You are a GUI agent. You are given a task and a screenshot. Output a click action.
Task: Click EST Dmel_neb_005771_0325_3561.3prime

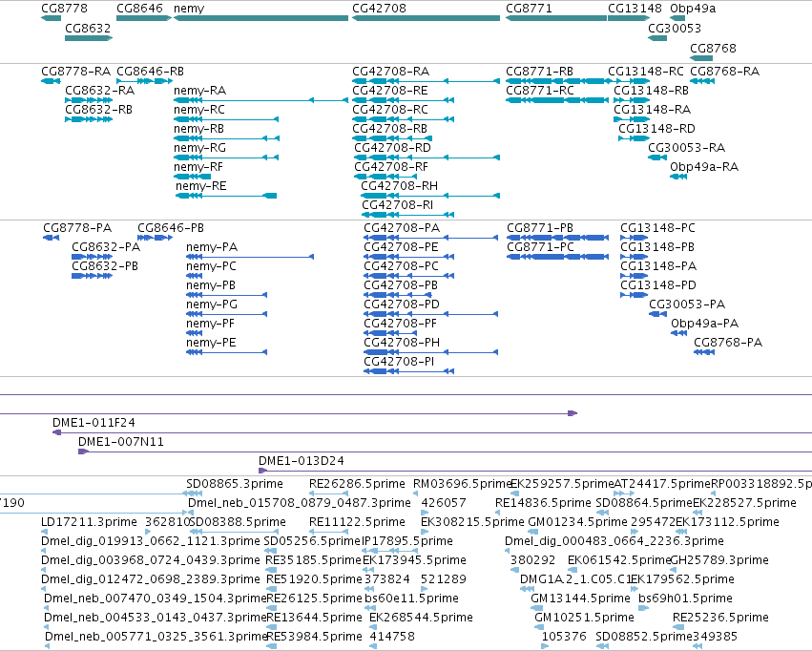pyautogui.click(x=156, y=637)
